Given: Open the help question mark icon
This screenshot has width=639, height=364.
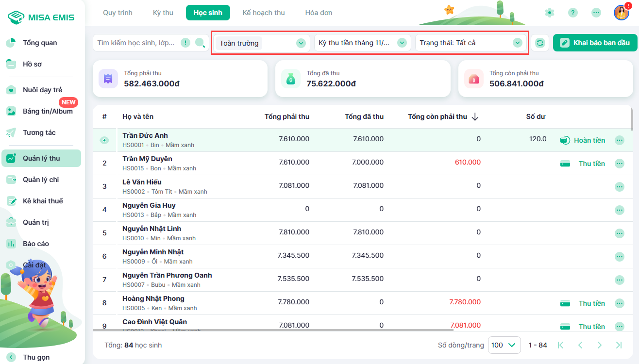Looking at the screenshot, I should pyautogui.click(x=573, y=13).
